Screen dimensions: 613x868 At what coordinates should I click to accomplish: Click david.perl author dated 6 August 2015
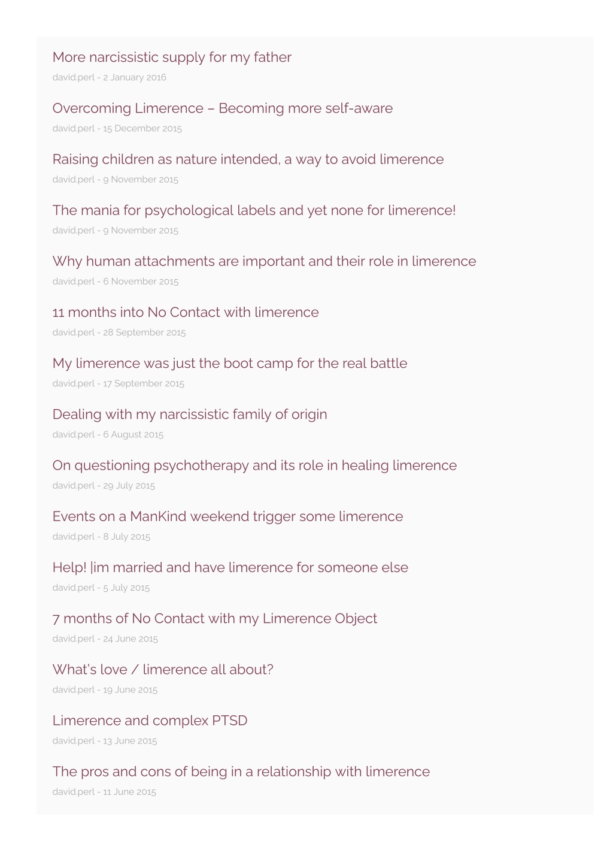click(74, 434)
